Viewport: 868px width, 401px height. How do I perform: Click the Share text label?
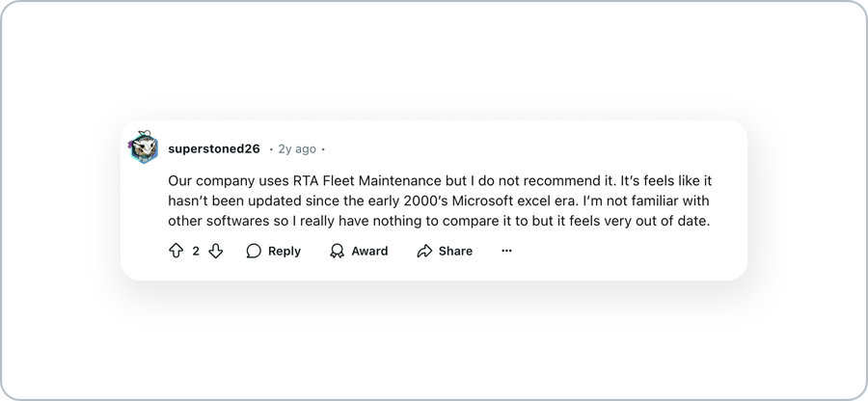point(455,252)
